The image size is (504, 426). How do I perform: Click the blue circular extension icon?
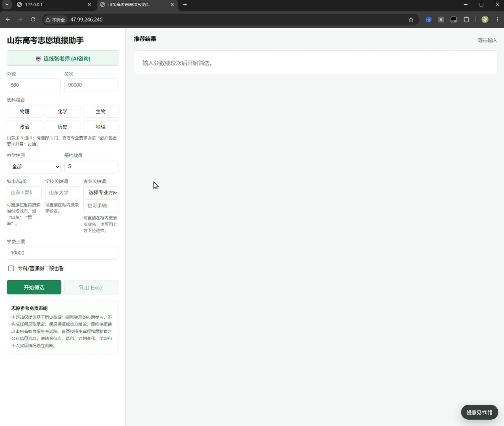tap(429, 20)
